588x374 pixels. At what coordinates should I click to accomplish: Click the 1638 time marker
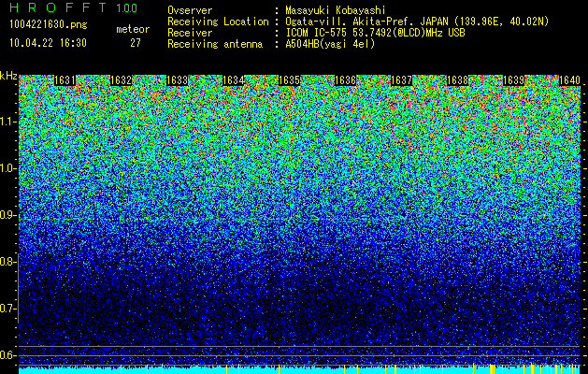(x=457, y=80)
